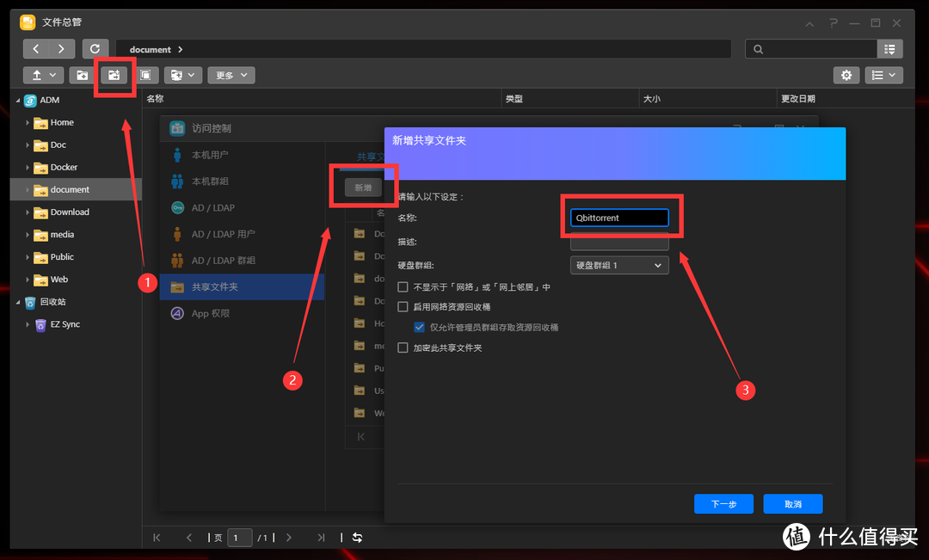The width and height of the screenshot is (929, 560).
Task: Sort by 大小 column header
Action: (652, 99)
